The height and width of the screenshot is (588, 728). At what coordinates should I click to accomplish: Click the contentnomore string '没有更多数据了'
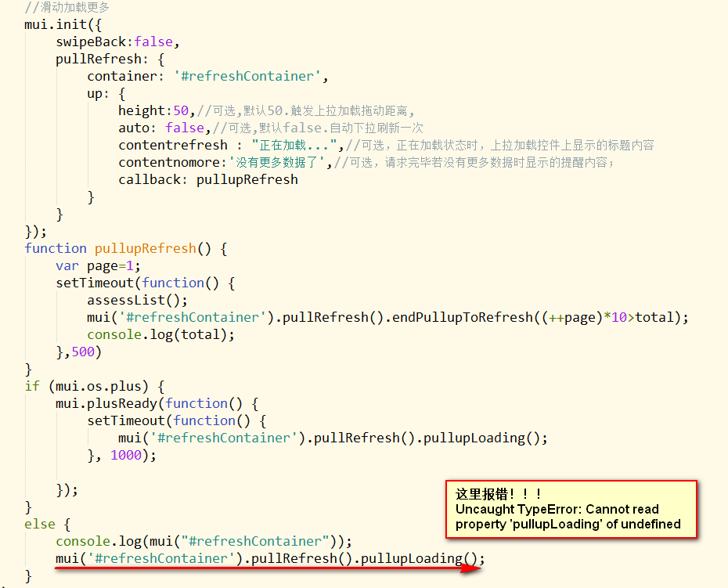click(280, 162)
